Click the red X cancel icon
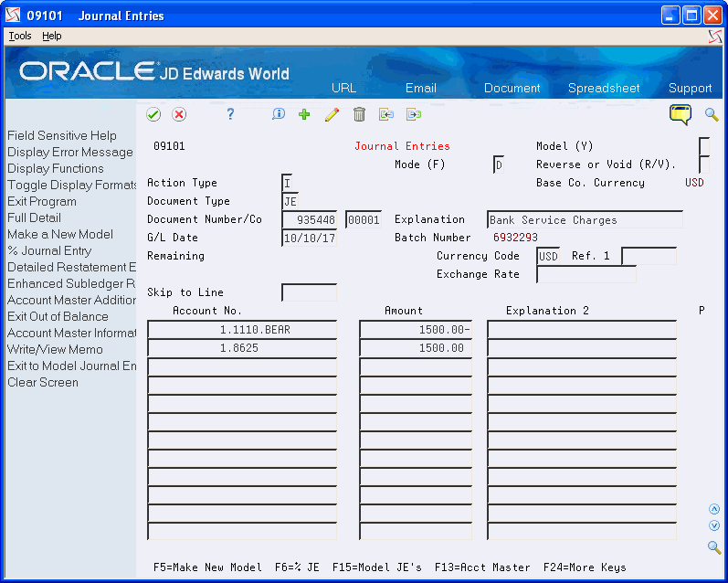Viewport: 728px width, 583px height. [179, 114]
